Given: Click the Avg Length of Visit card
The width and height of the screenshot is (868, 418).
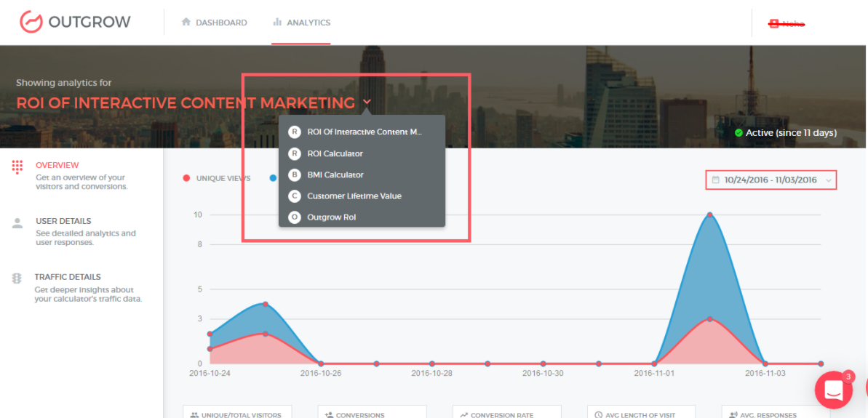Looking at the screenshot, I should pyautogui.click(x=642, y=411).
